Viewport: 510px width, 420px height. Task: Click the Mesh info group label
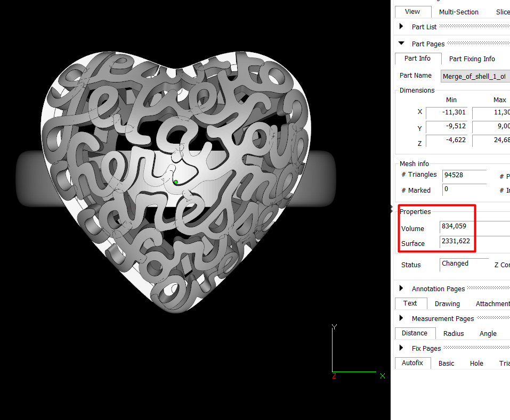(x=415, y=164)
